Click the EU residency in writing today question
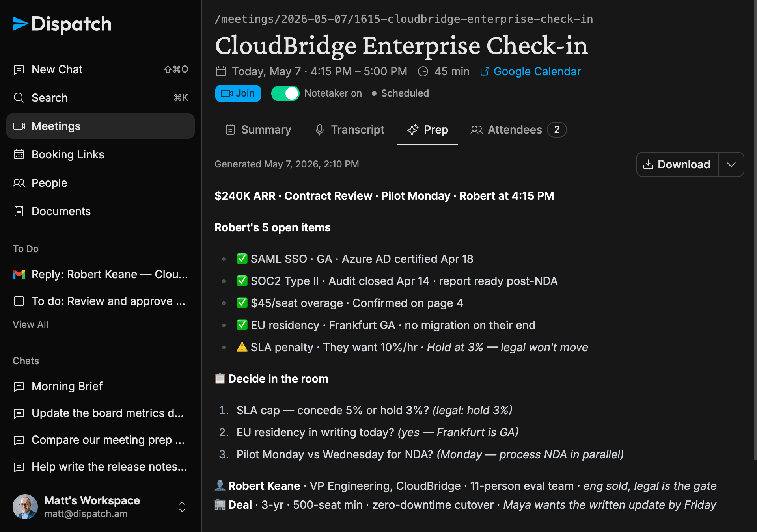757x532 pixels. click(377, 432)
